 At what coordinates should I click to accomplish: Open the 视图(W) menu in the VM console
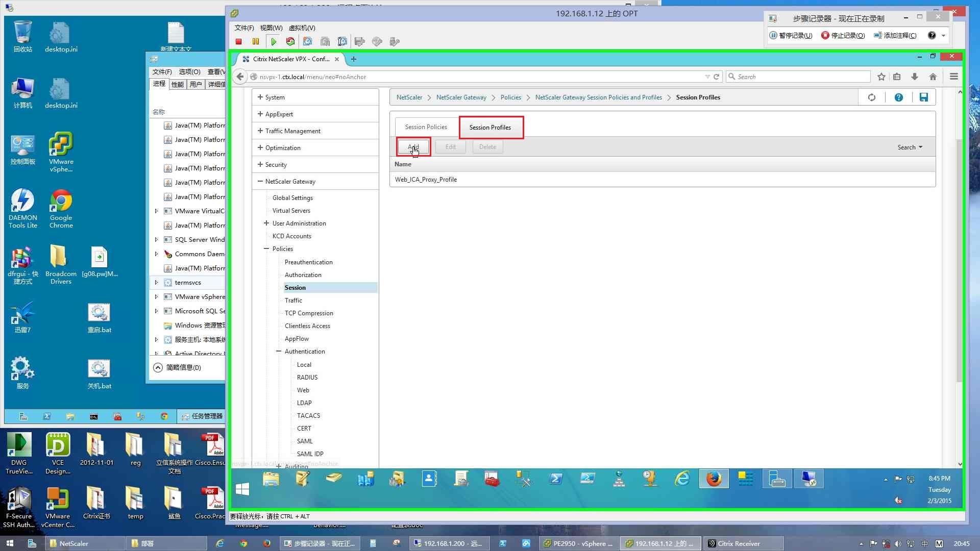(271, 28)
